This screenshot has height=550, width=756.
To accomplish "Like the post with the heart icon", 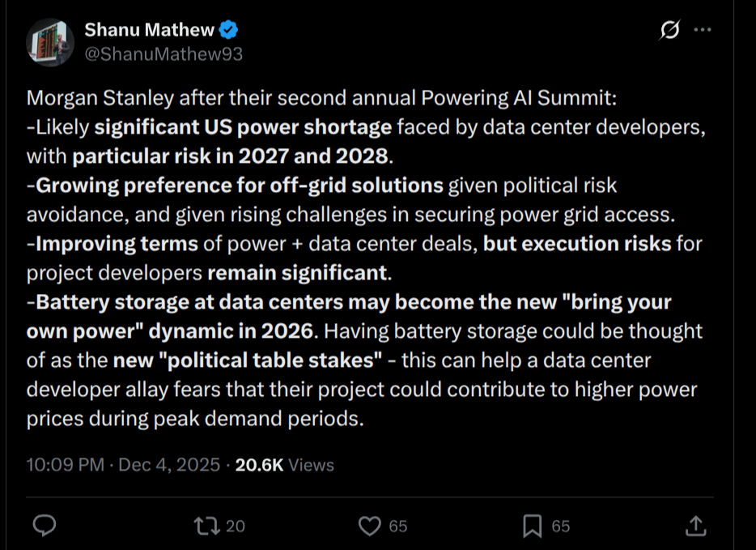I will 369,526.
